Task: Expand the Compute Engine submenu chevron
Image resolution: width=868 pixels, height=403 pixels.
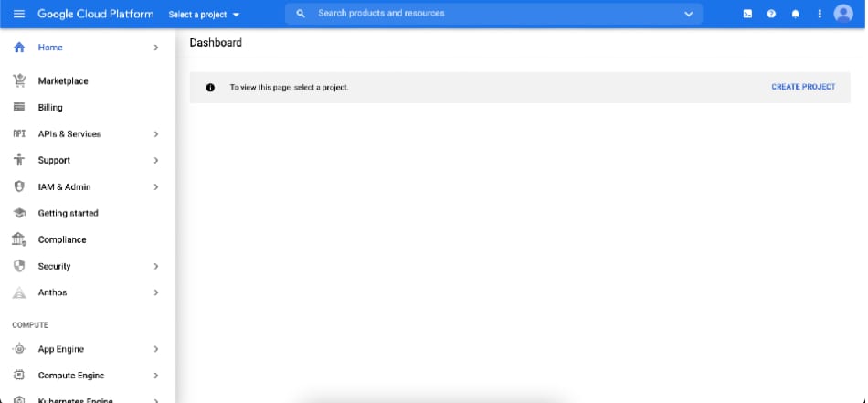Action: (x=156, y=376)
